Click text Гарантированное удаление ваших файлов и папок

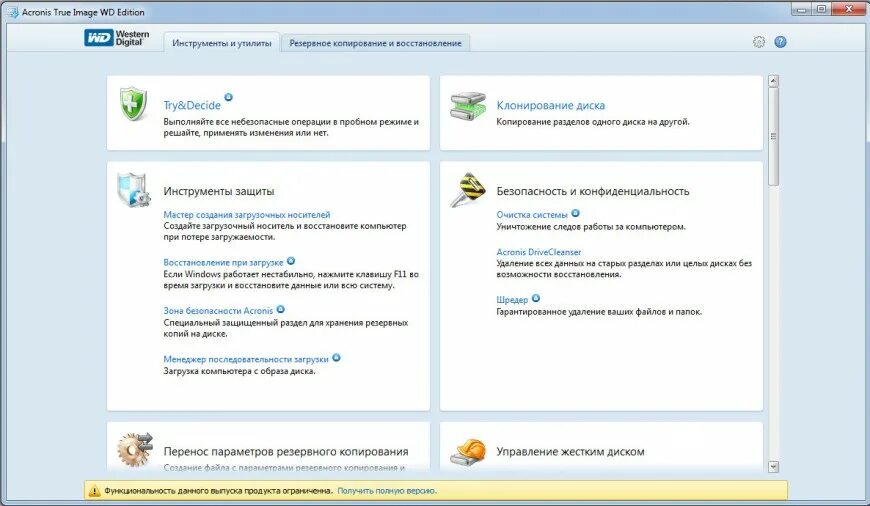coord(599,312)
